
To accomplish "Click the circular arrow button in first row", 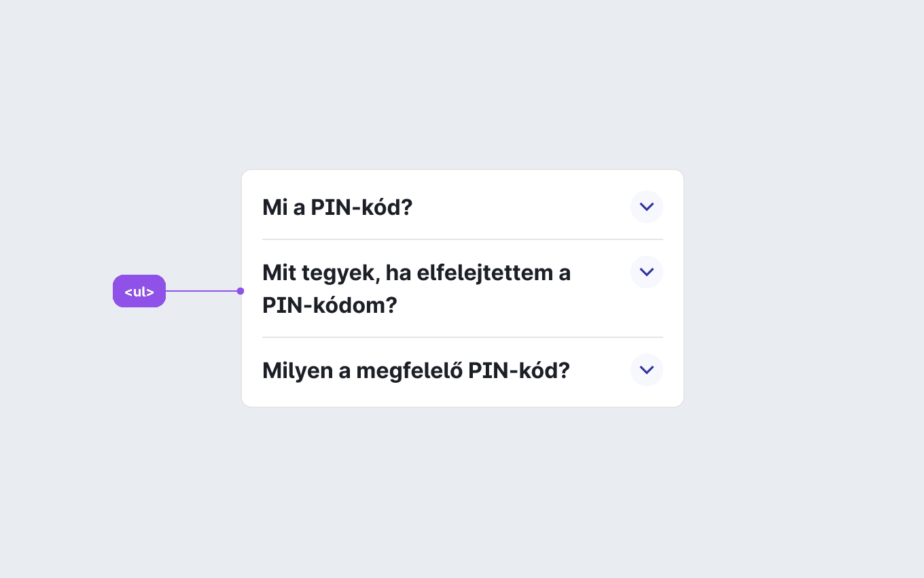I will point(647,207).
